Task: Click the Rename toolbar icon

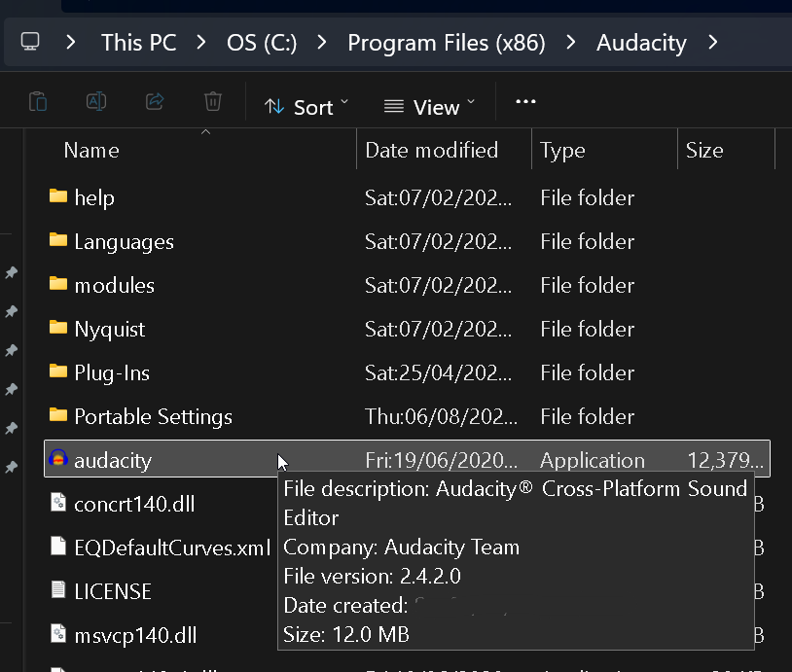Action: pyautogui.click(x=96, y=101)
